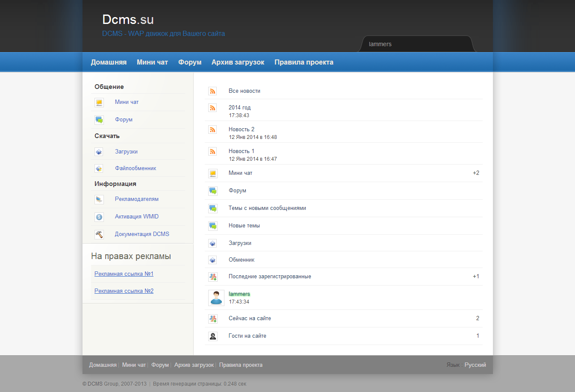The height and width of the screenshot is (392, 575).
Task: Open Активация WMID link
Action: (x=137, y=217)
